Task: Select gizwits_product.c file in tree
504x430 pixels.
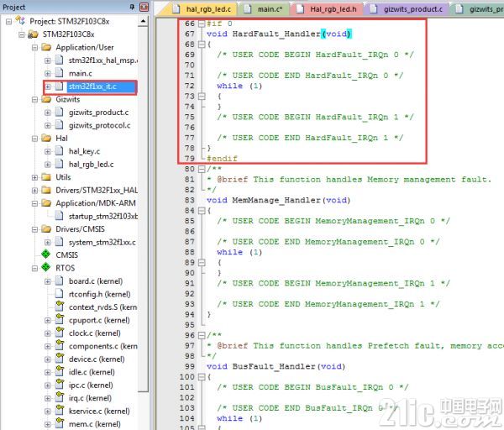Action: point(98,113)
